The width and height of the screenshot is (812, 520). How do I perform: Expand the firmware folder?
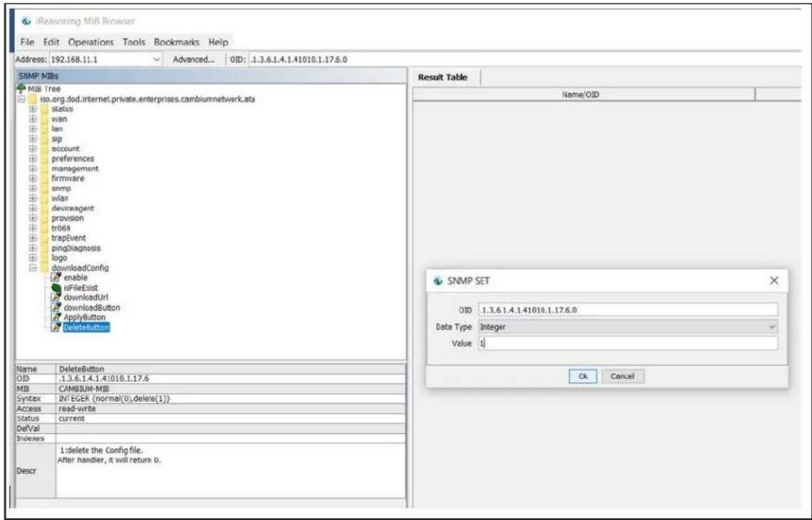(33, 178)
